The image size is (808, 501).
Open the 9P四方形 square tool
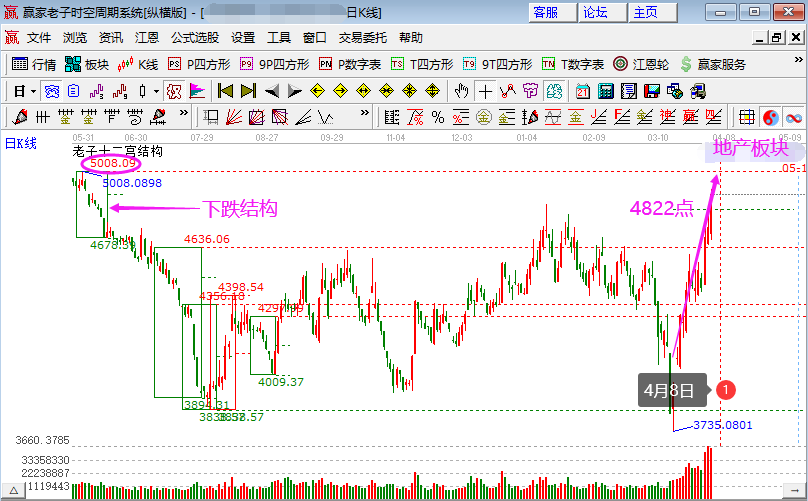[x=275, y=64]
